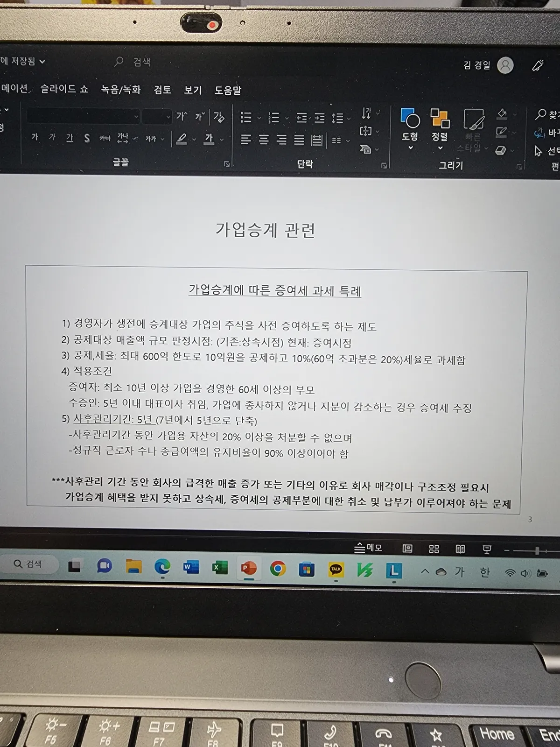This screenshot has width=560, height=747.
Task: Open shape effects options
Action: 504,151
